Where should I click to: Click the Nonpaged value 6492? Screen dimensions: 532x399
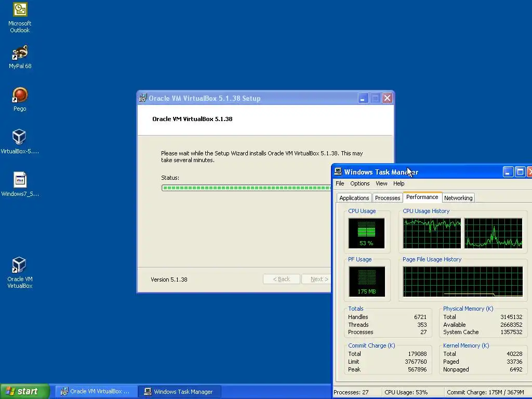pyautogui.click(x=516, y=369)
